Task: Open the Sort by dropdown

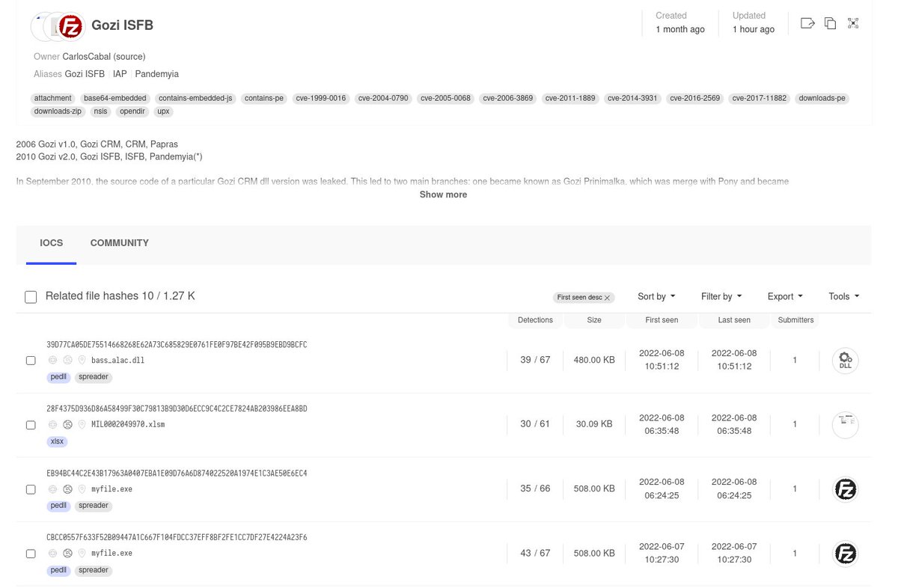Action: tap(656, 296)
